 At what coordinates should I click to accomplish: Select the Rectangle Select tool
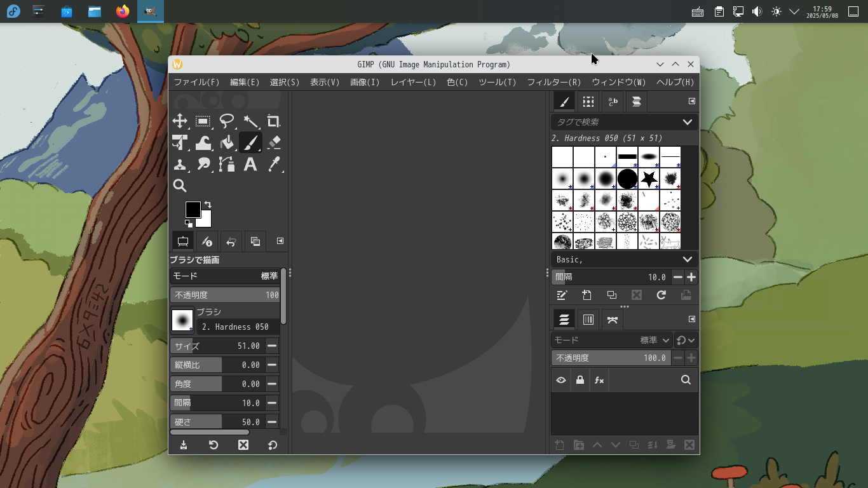click(203, 121)
